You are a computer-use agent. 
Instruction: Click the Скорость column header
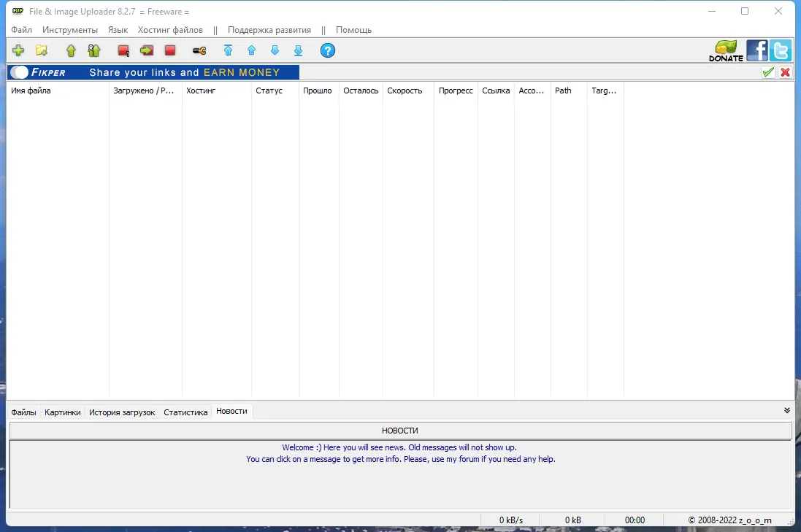[409, 90]
